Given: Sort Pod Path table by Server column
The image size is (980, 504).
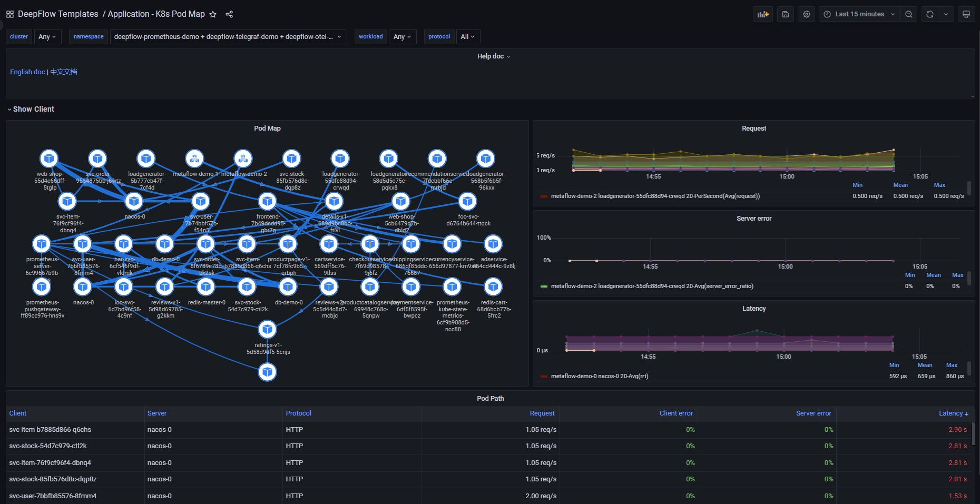Looking at the screenshot, I should (156, 413).
